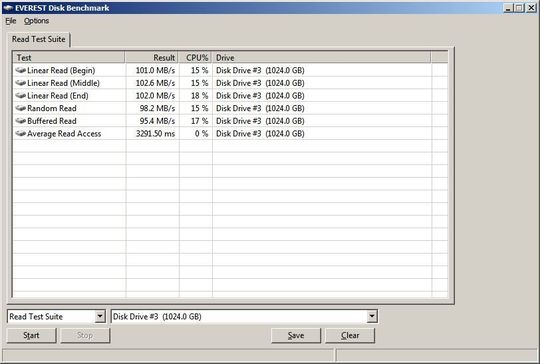
Task: Click the 95.4 MB/s result value
Action: [157, 121]
